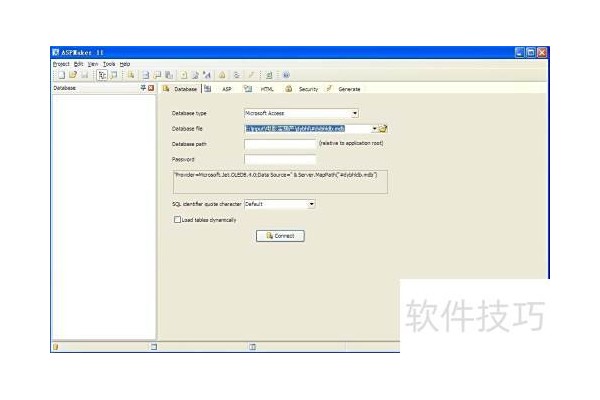Screen dimensions: 600x400
Task: Expand the Database file dropdown arrow
Action: (374, 129)
